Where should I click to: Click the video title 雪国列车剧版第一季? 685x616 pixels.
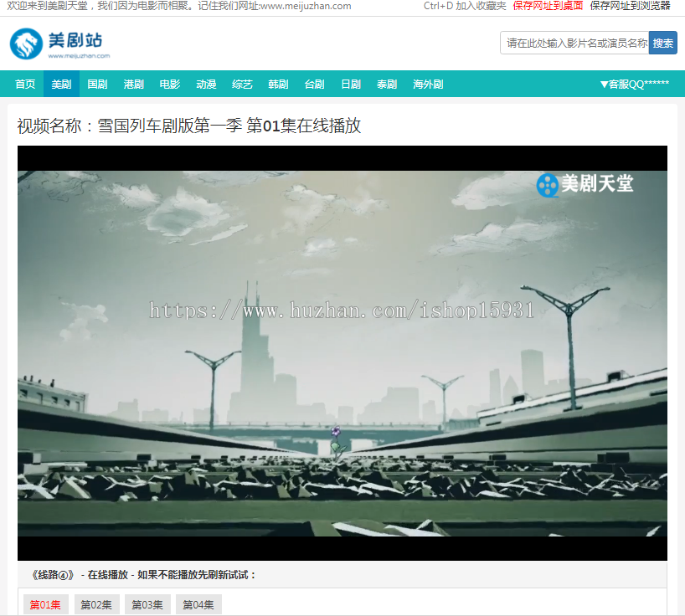(x=169, y=126)
